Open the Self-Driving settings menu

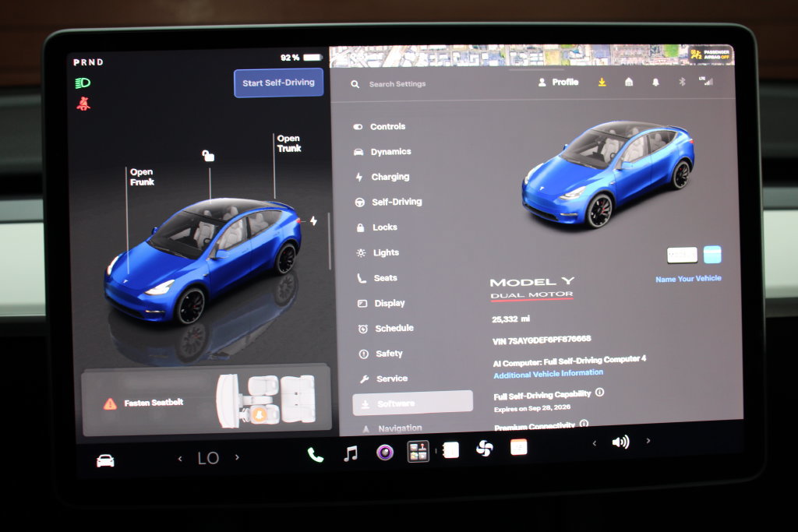pos(388,202)
